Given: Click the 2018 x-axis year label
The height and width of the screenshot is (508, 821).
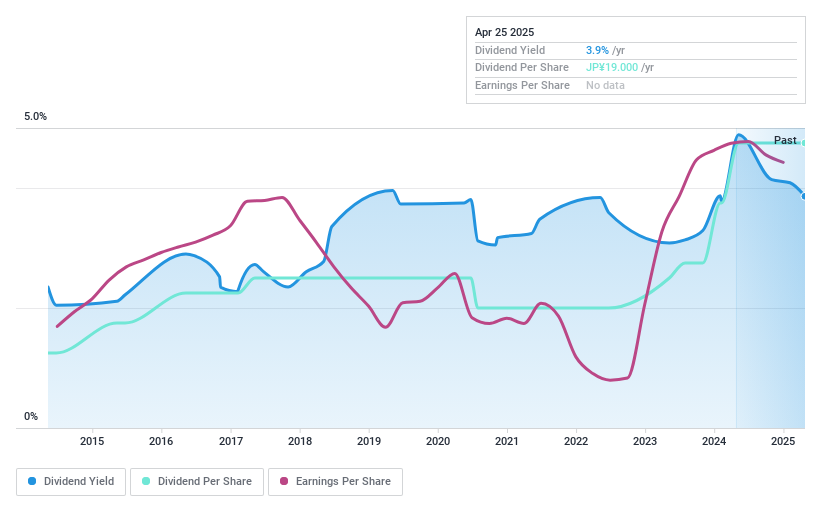Looking at the screenshot, I should 299,441.
